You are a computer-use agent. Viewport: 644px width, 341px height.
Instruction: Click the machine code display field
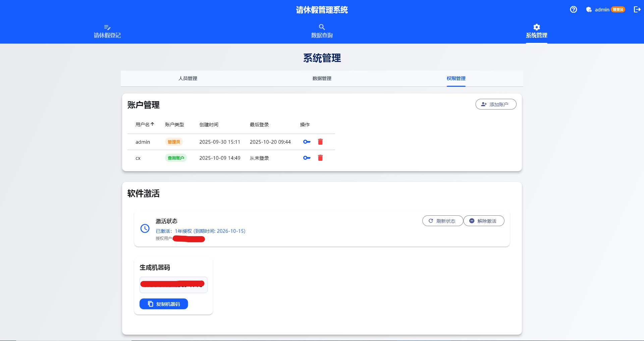pyautogui.click(x=173, y=285)
